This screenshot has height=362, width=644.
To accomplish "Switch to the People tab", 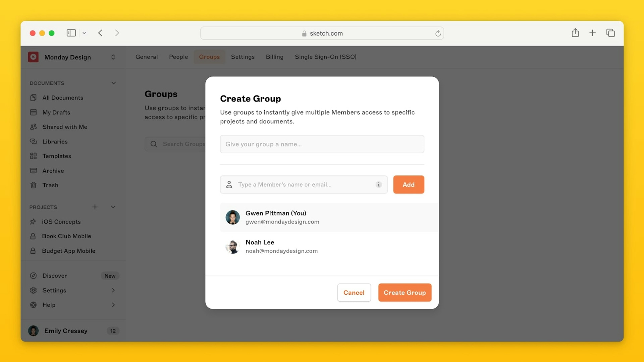I will pos(178,57).
